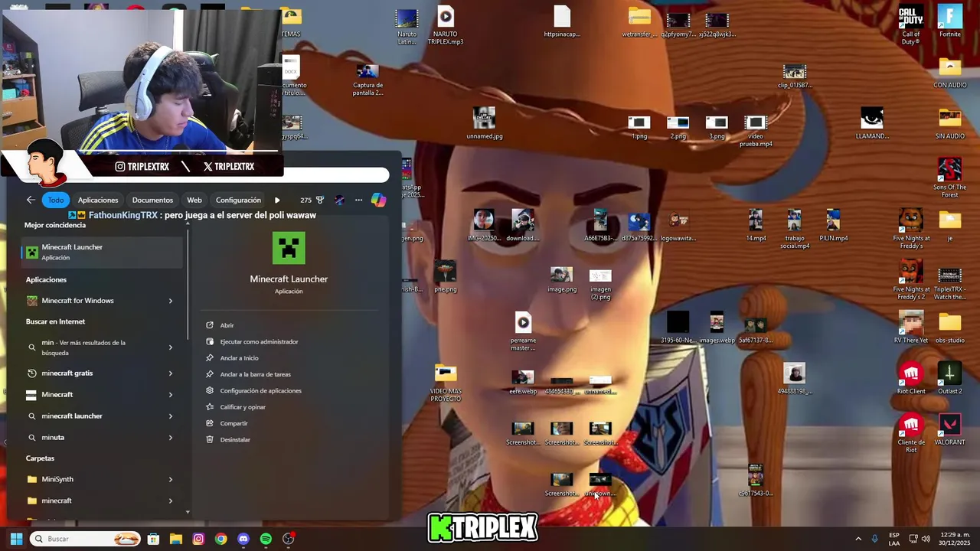Click the taskbar Buscar search box

tap(85, 539)
